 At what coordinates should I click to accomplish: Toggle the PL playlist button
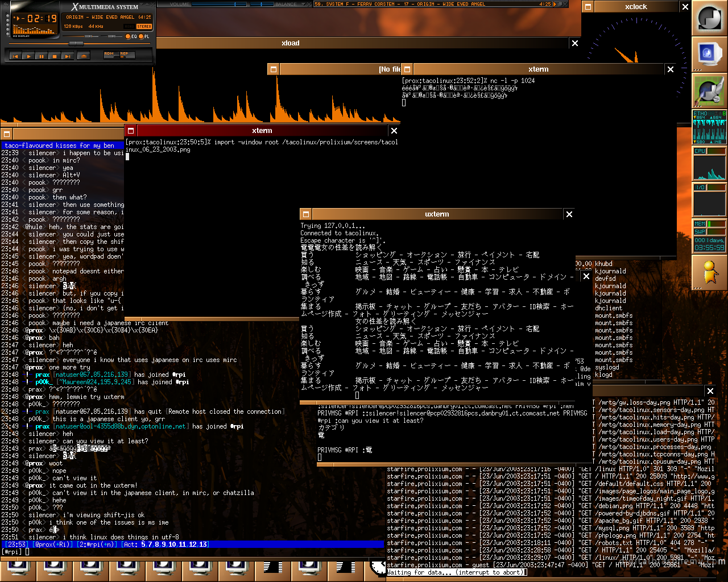click(x=144, y=36)
